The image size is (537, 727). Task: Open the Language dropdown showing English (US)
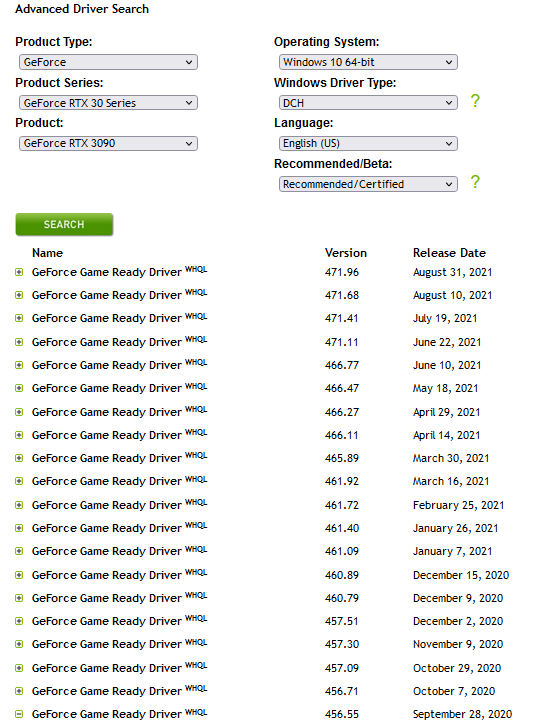tap(368, 143)
